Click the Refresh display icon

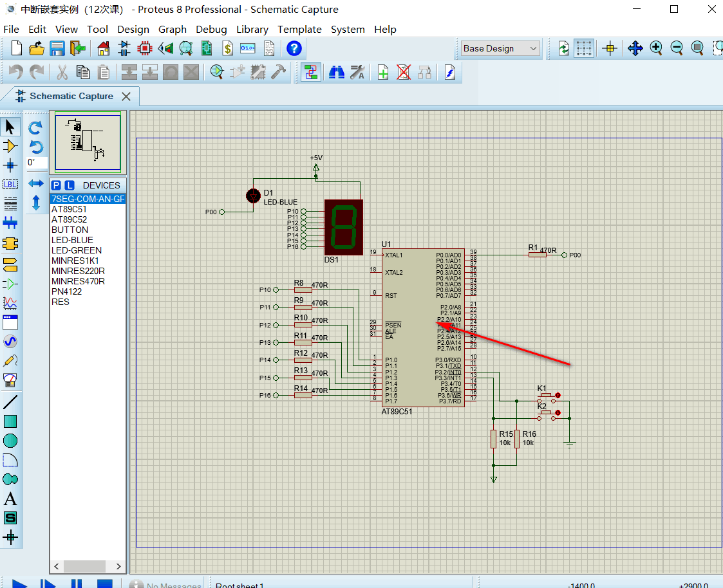(x=563, y=48)
